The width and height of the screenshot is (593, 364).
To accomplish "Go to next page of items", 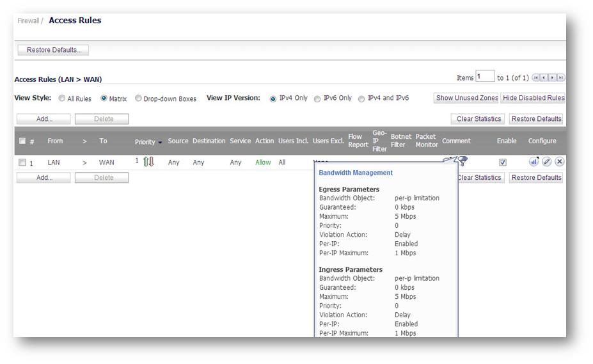I will [553, 78].
